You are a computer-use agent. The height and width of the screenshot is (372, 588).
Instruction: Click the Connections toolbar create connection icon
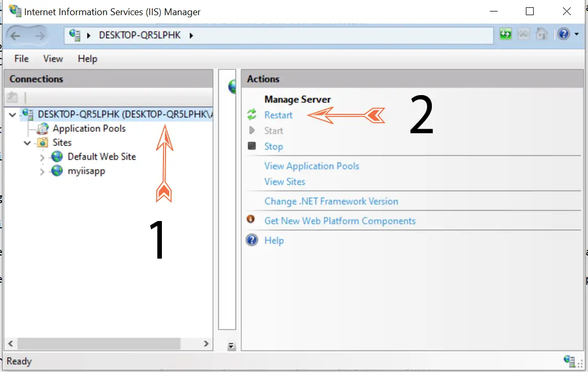pyautogui.click(x=13, y=97)
